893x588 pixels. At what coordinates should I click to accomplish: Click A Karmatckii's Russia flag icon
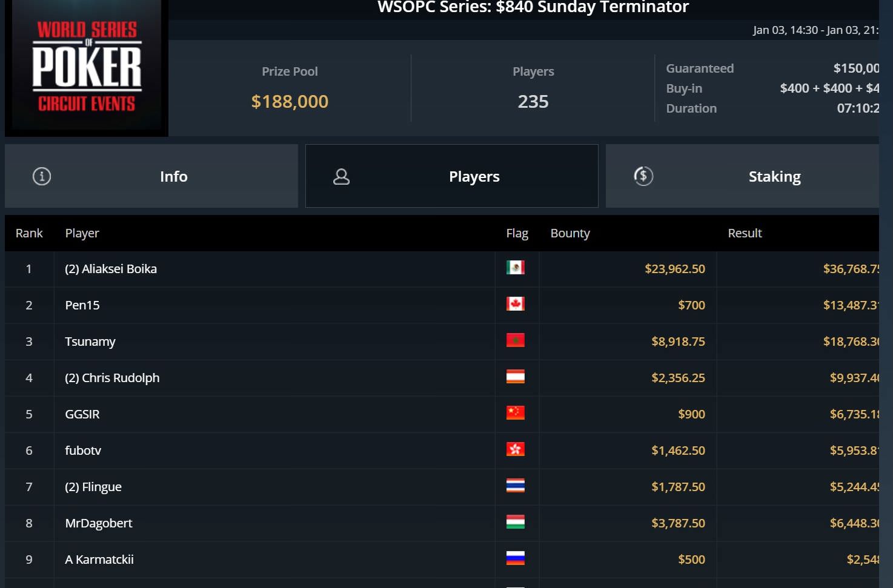(516, 558)
